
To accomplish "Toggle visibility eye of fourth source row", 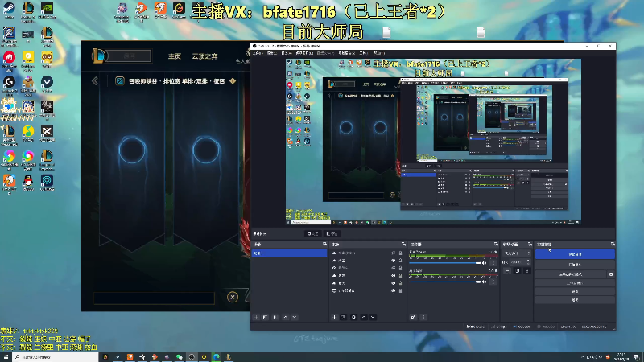I will click(x=393, y=275).
